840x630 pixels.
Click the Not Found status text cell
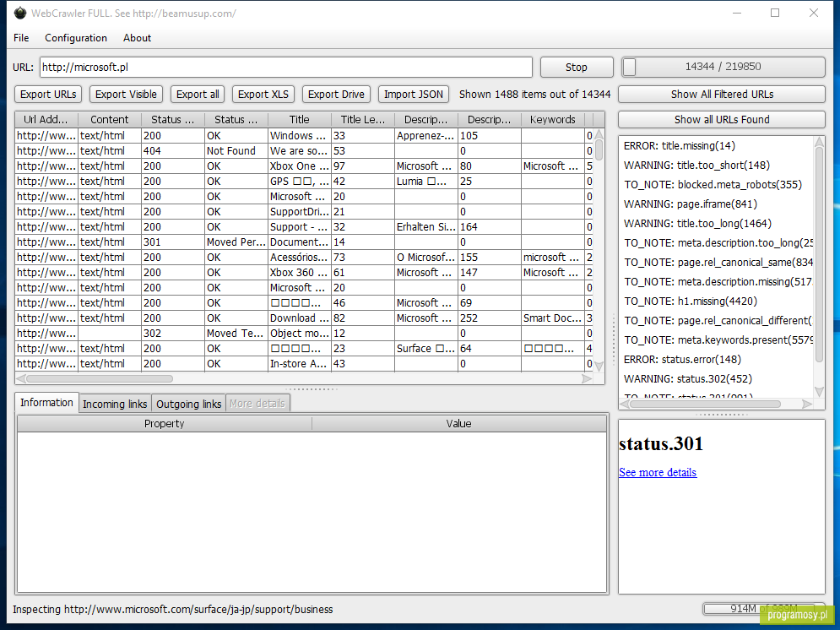click(x=236, y=151)
